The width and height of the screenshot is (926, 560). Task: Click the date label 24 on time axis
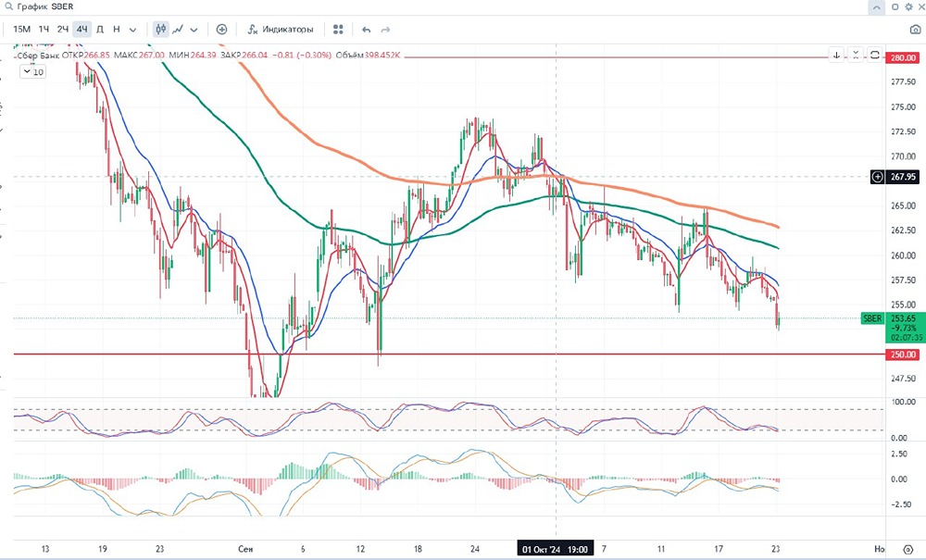(x=475, y=549)
